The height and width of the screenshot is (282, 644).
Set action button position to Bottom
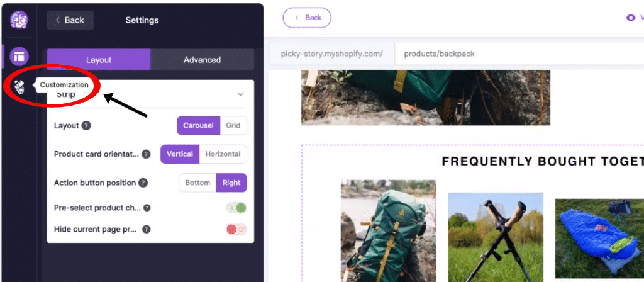pyautogui.click(x=197, y=183)
